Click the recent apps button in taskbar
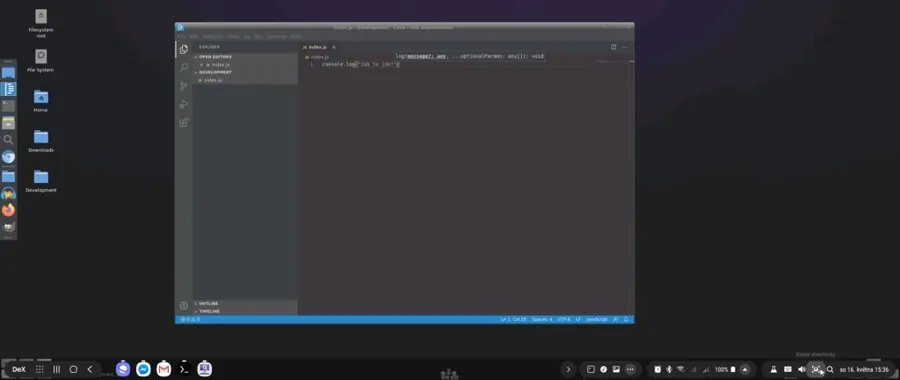This screenshot has height=380, width=900. pos(56,369)
